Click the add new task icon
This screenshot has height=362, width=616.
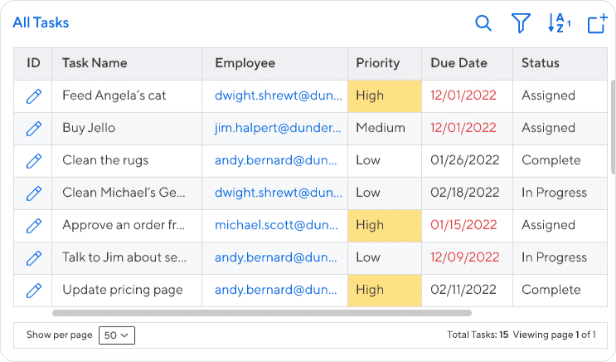coord(597,23)
